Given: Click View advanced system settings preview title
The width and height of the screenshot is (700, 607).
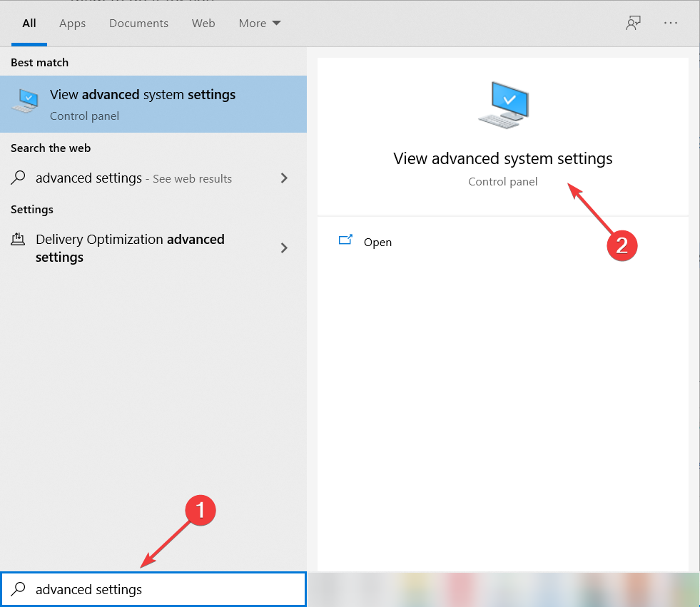Looking at the screenshot, I should coord(502,159).
